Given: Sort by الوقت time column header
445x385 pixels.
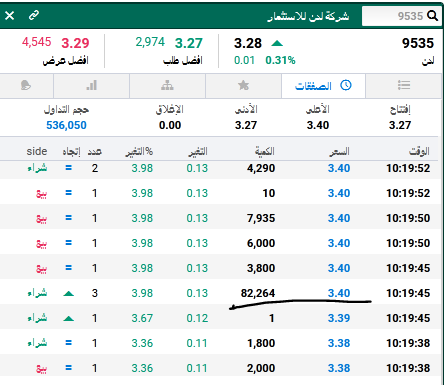Looking at the screenshot, I should point(419,151).
